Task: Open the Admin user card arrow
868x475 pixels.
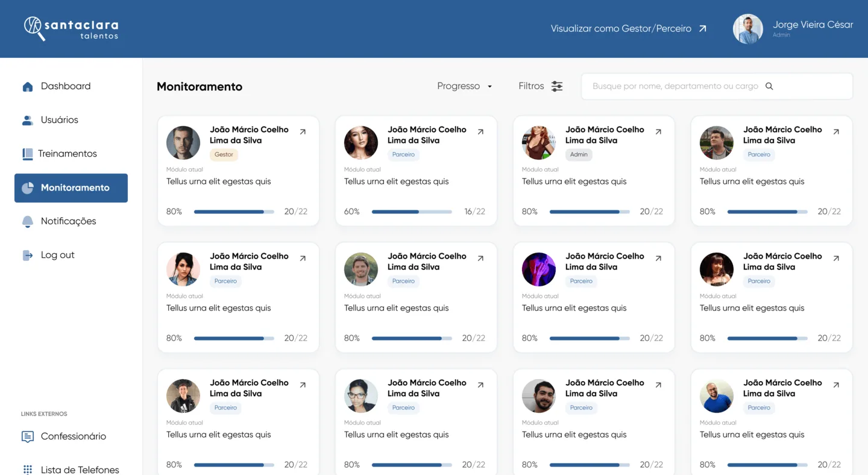Action: point(658,132)
